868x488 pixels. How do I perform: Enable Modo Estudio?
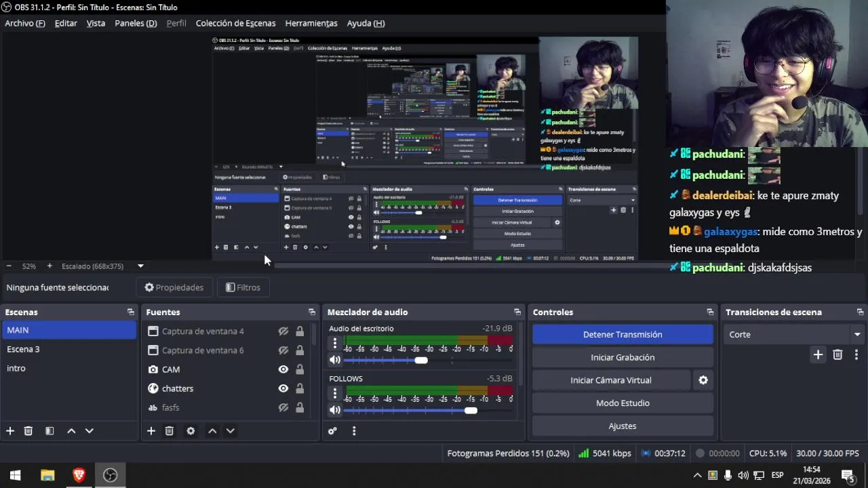point(623,403)
